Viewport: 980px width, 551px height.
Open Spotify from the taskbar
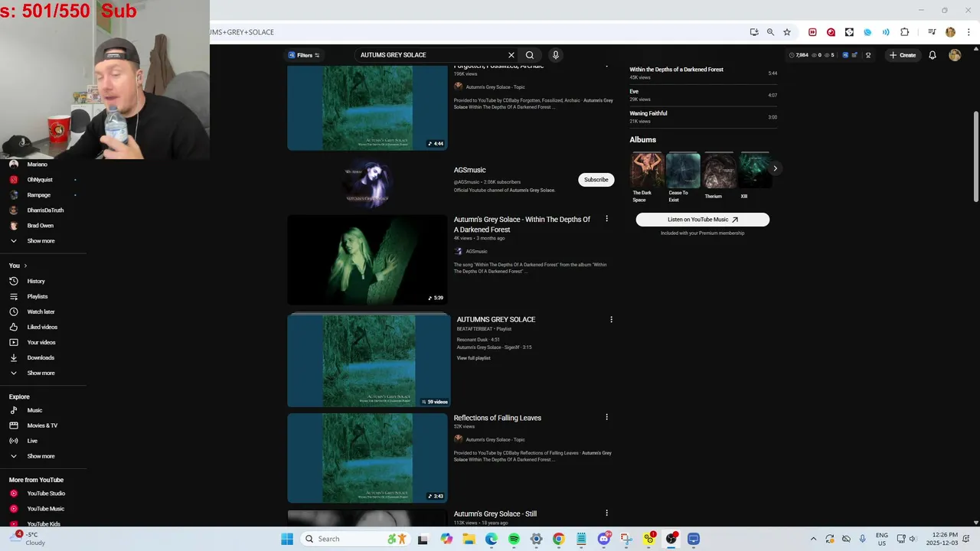click(x=514, y=539)
